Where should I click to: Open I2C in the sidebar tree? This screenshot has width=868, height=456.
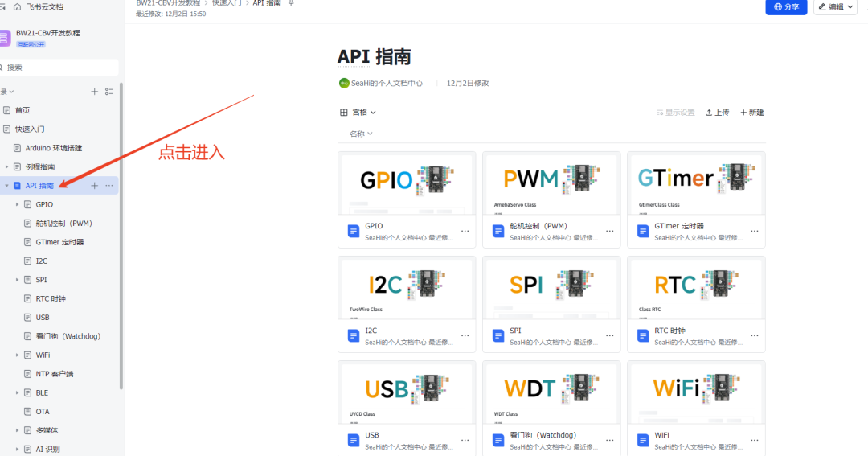pos(42,261)
